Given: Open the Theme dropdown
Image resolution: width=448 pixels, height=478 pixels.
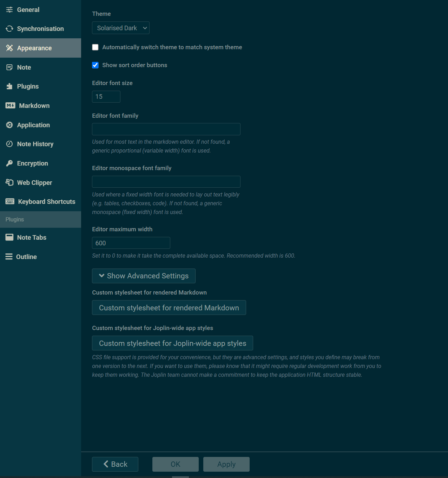Looking at the screenshot, I should [120, 28].
